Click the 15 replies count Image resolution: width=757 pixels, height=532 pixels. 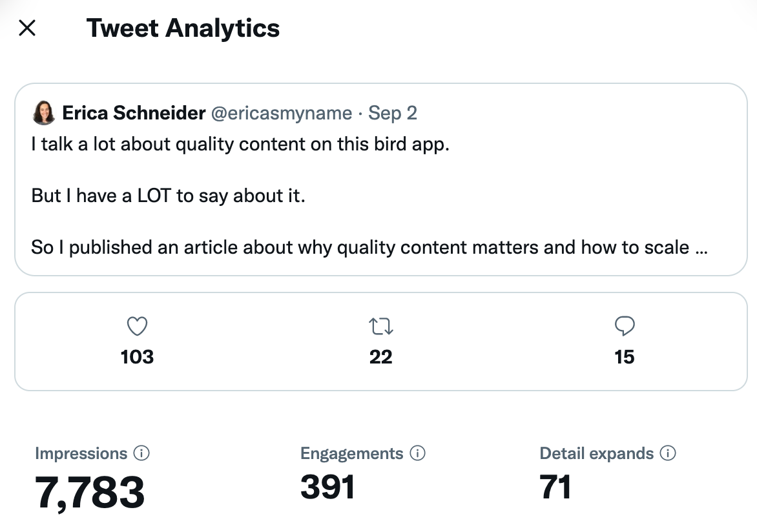tap(624, 357)
